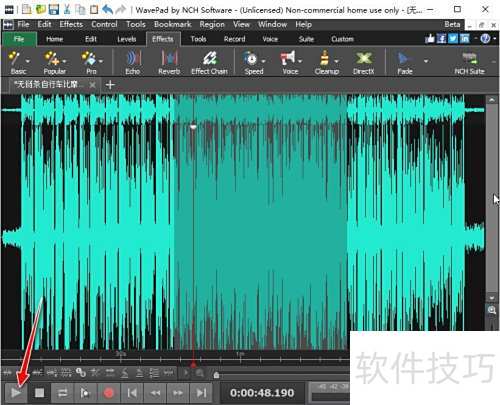Click the Facebook share icon
500x405 pixels.
441,39
